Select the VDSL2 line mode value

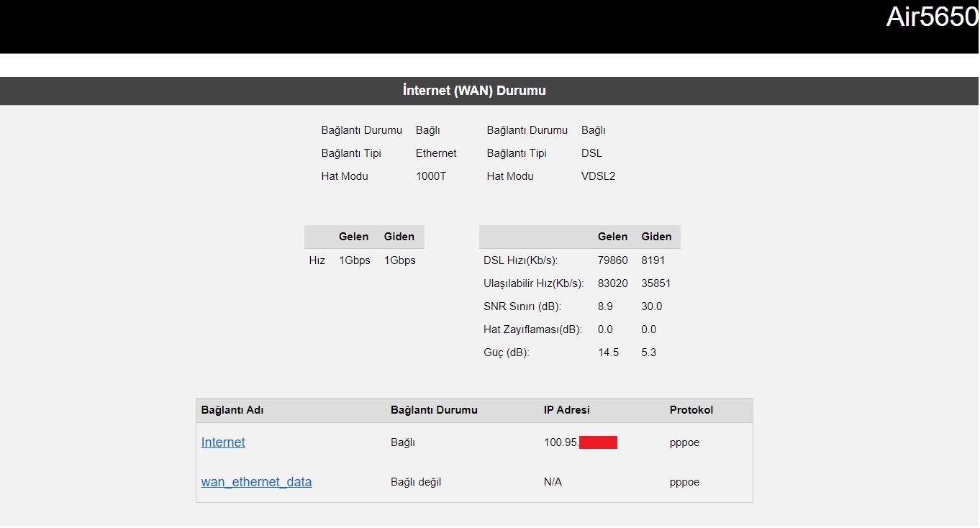598,176
